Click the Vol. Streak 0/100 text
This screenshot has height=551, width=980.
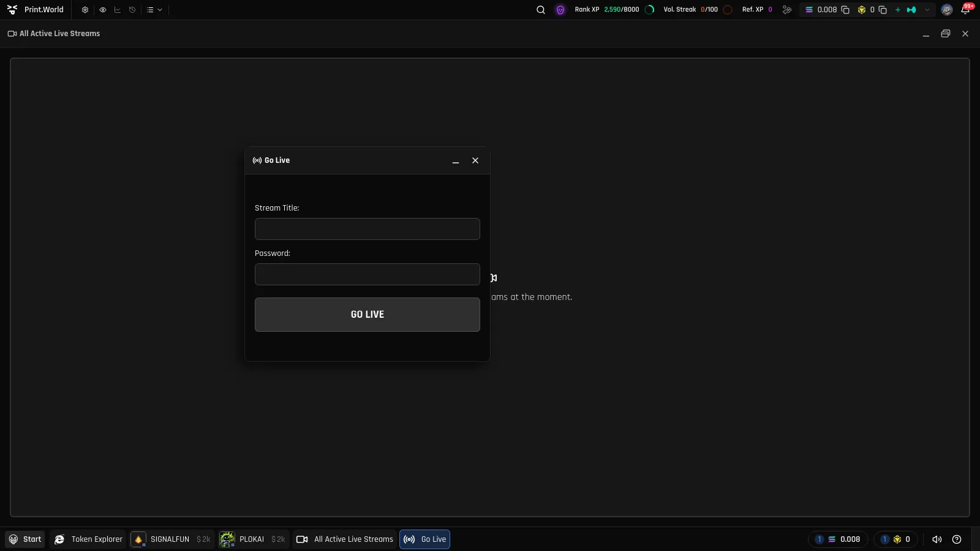(x=691, y=10)
